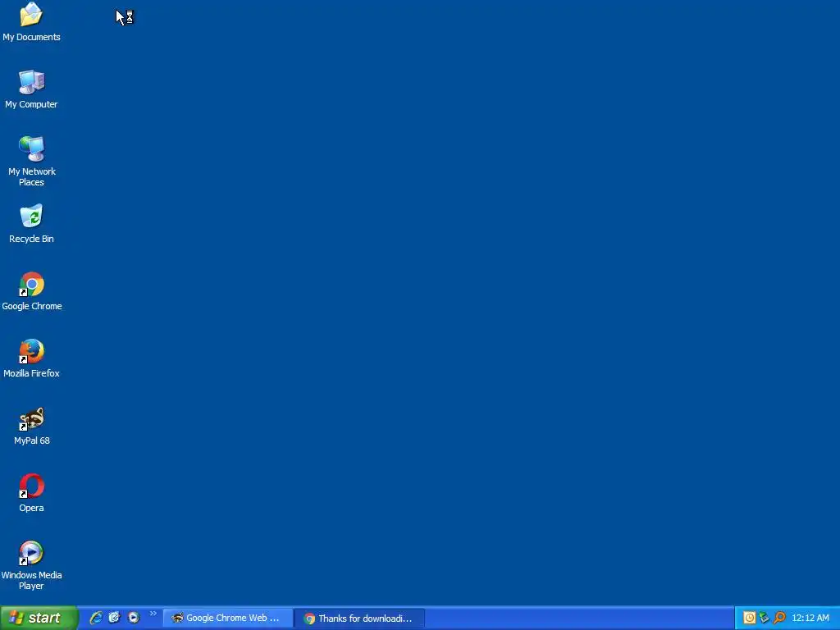Viewport: 840px width, 630px height.
Task: Launch Internet Explorer from Quick Launch
Action: pyautogui.click(x=96, y=618)
